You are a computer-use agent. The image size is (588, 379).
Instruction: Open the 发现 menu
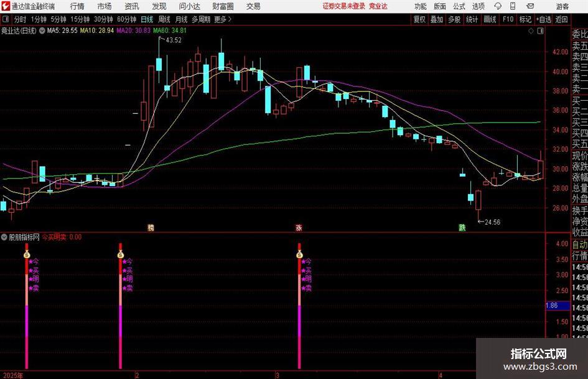(159, 6)
